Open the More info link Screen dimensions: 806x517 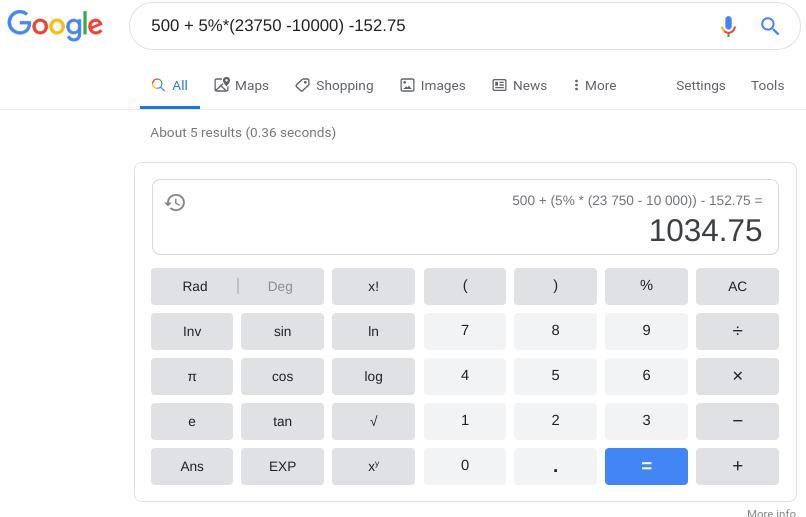tap(771, 513)
